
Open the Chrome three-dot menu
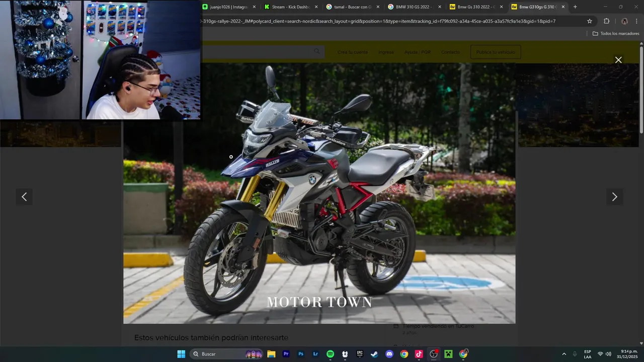tap(636, 21)
